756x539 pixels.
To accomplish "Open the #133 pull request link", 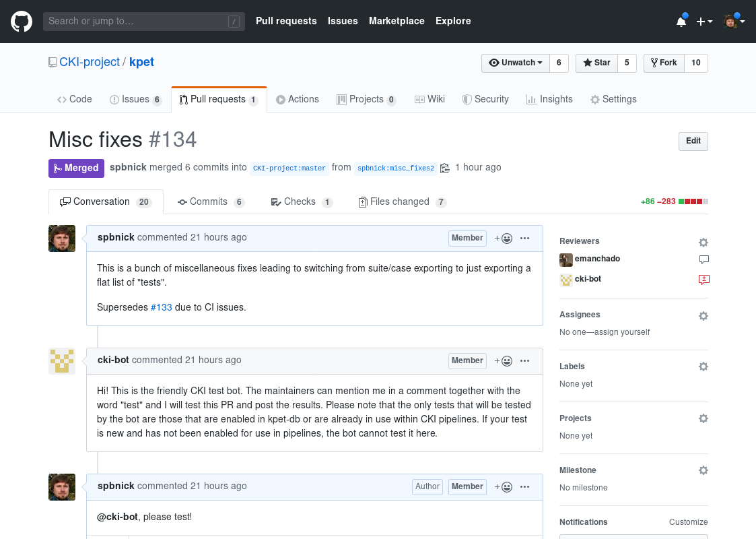I will point(161,307).
